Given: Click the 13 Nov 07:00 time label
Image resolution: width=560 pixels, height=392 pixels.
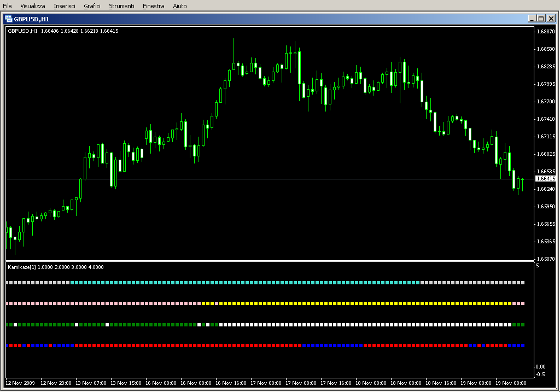Looking at the screenshot, I should (91, 383).
